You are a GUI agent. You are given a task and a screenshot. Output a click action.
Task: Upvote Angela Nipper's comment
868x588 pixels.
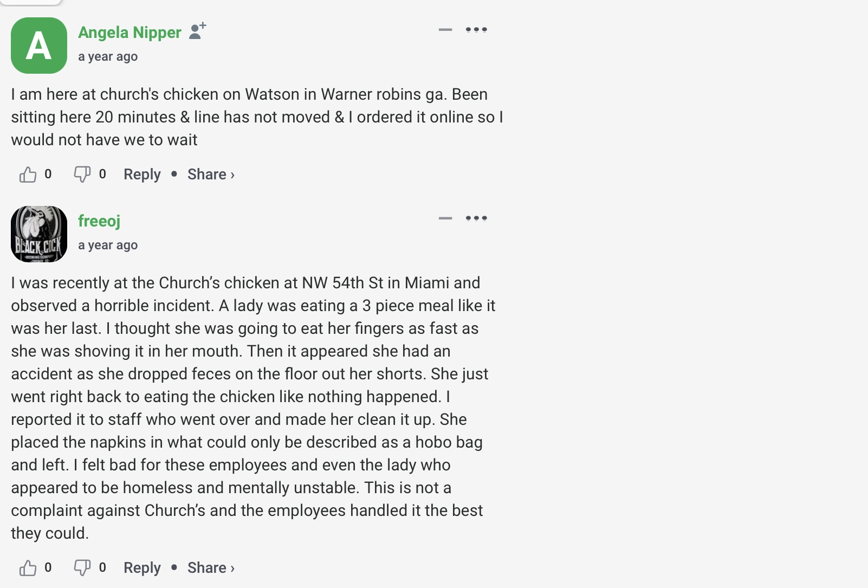[28, 175]
